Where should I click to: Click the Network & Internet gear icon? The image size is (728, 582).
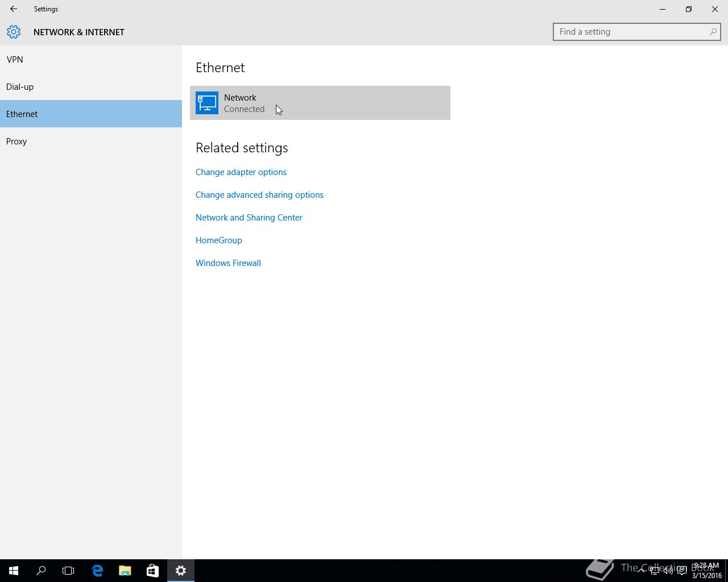[14, 32]
